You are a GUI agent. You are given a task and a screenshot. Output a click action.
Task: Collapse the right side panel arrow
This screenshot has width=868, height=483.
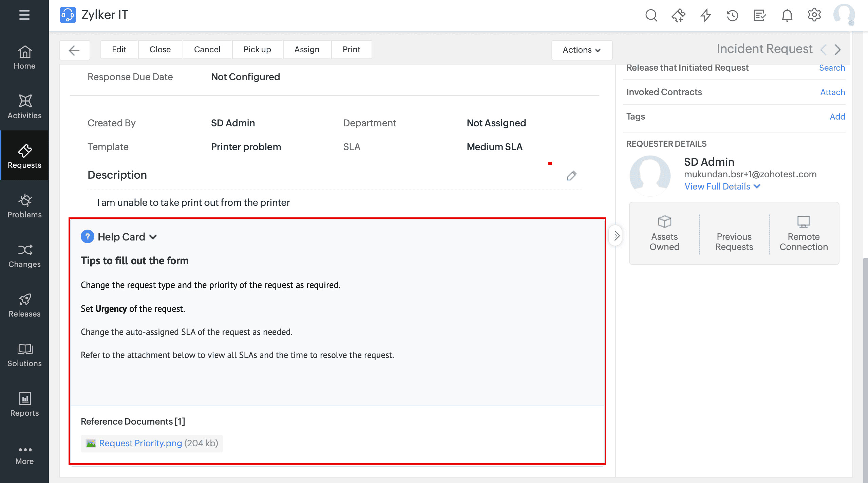point(616,235)
